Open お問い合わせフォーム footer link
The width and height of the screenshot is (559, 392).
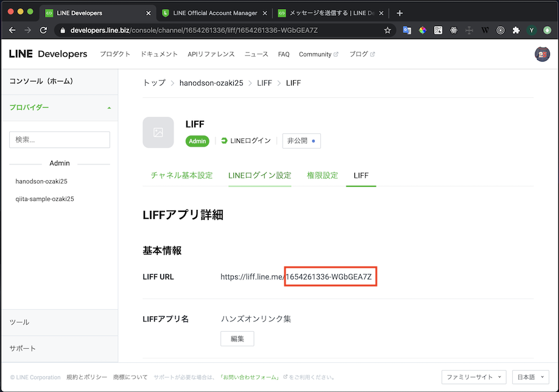250,377
